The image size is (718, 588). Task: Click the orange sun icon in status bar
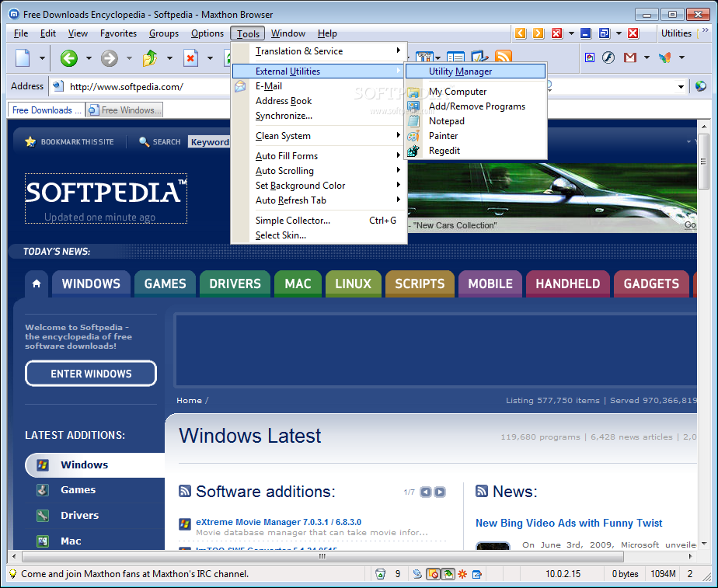[462, 574]
